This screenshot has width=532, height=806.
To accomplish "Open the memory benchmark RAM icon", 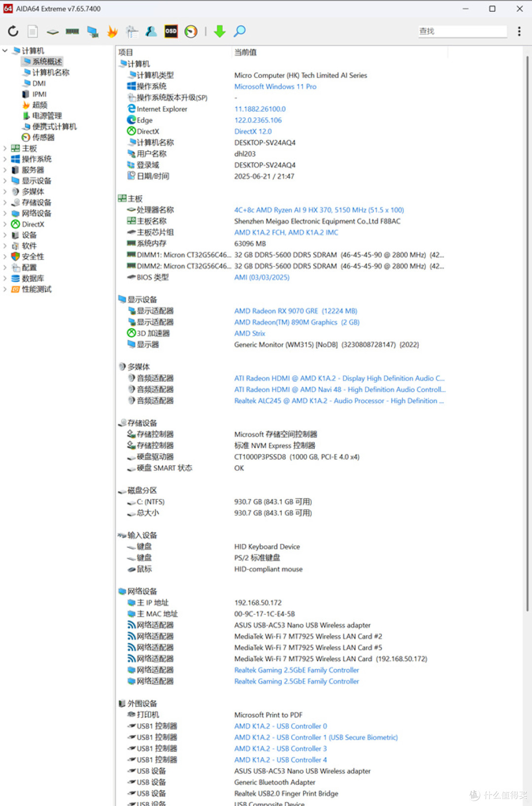I will point(72,32).
